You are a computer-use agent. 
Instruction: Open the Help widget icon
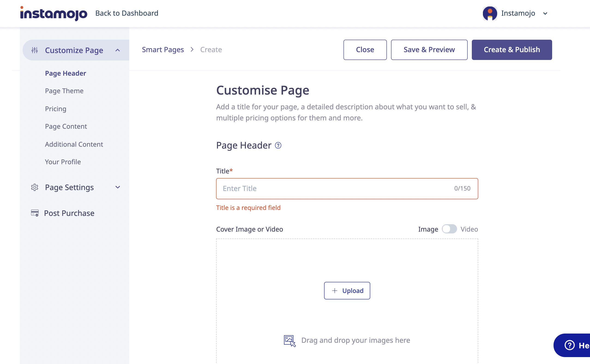click(x=569, y=345)
